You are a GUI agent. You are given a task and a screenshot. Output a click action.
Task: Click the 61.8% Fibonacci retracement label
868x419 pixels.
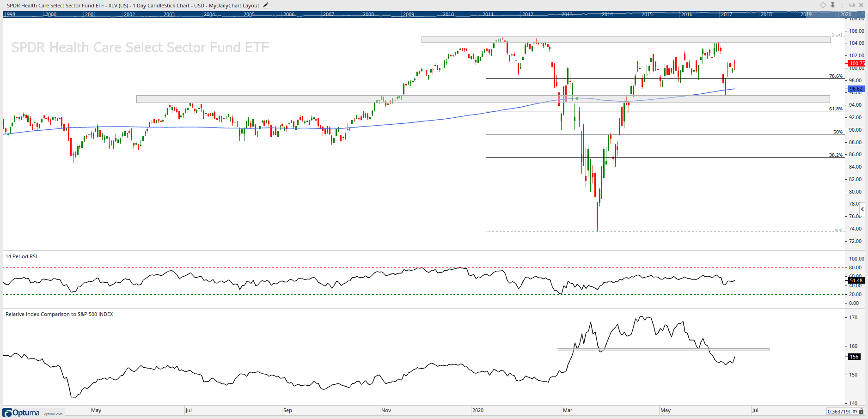coord(836,109)
